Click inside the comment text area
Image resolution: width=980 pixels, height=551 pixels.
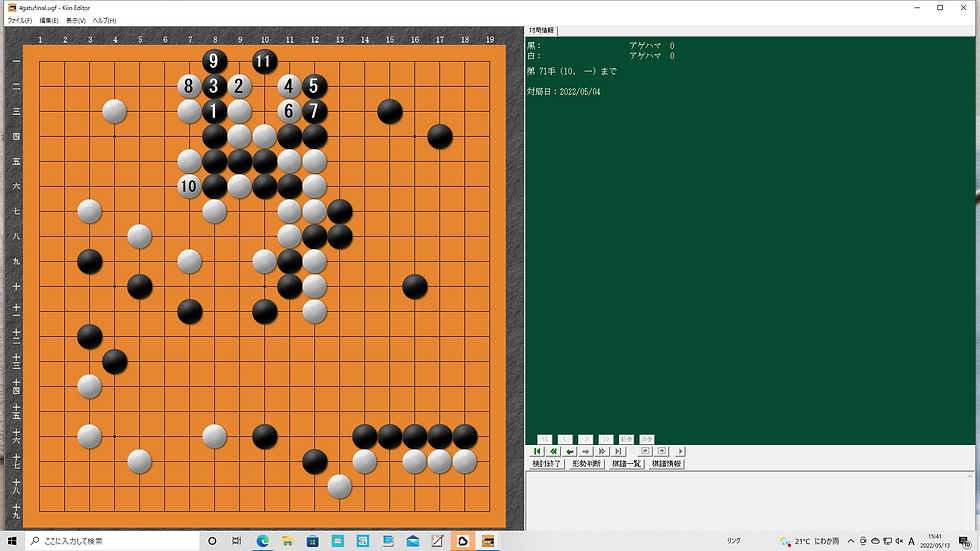point(748,501)
